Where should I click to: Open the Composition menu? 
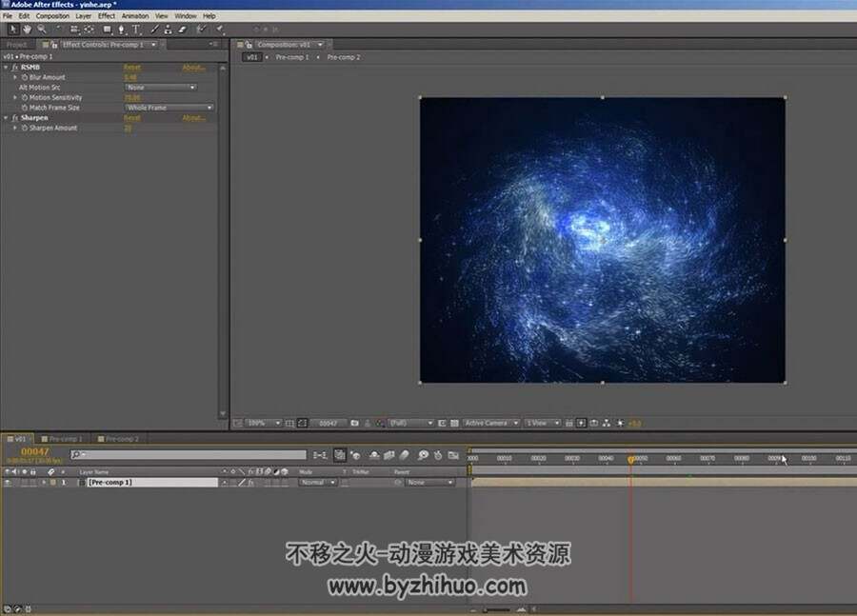click(x=52, y=16)
